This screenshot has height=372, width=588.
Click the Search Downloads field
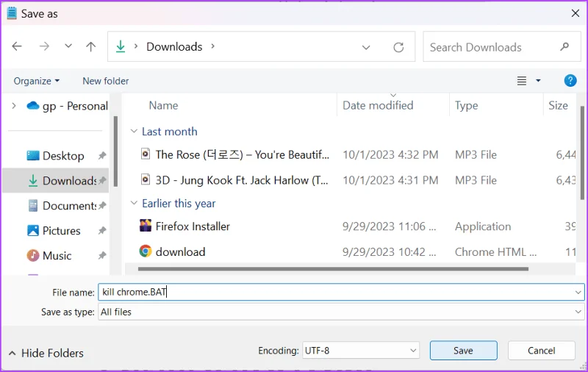pos(502,47)
